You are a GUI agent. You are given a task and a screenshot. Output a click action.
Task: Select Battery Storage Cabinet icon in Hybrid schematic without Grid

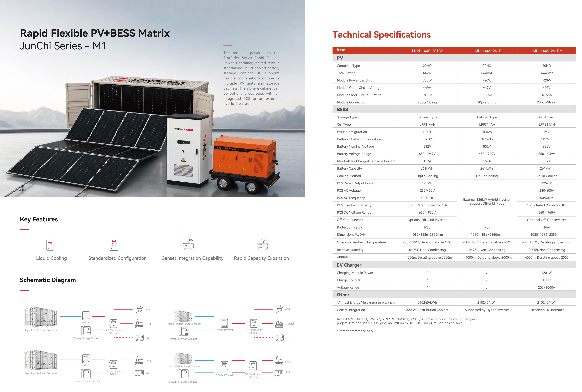click(x=184, y=374)
